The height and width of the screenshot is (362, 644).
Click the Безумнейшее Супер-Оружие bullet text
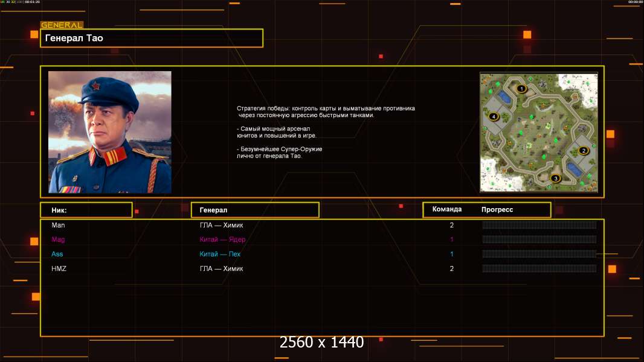click(279, 153)
